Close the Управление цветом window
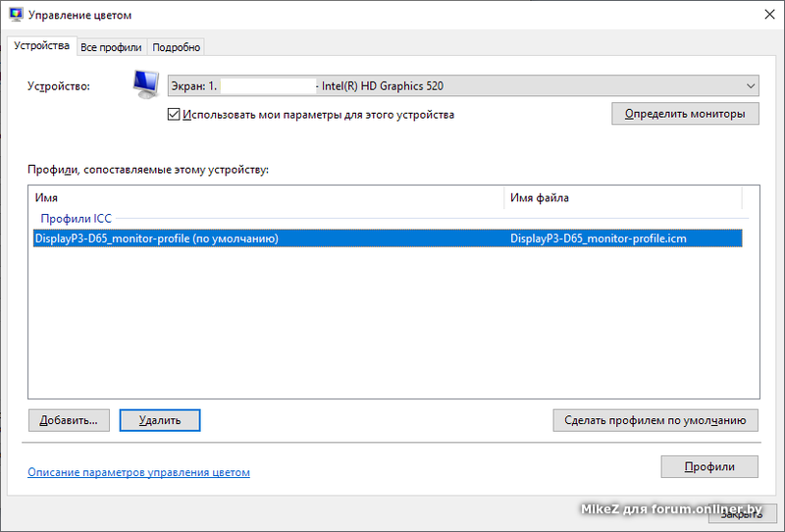 pyautogui.click(x=765, y=15)
